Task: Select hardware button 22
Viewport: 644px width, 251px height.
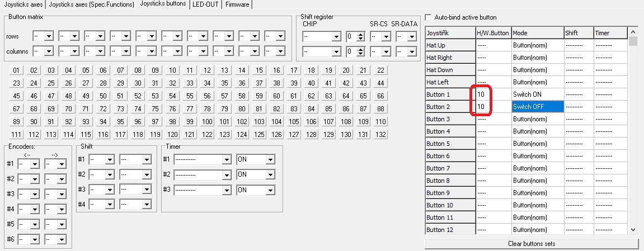Action: [x=380, y=70]
